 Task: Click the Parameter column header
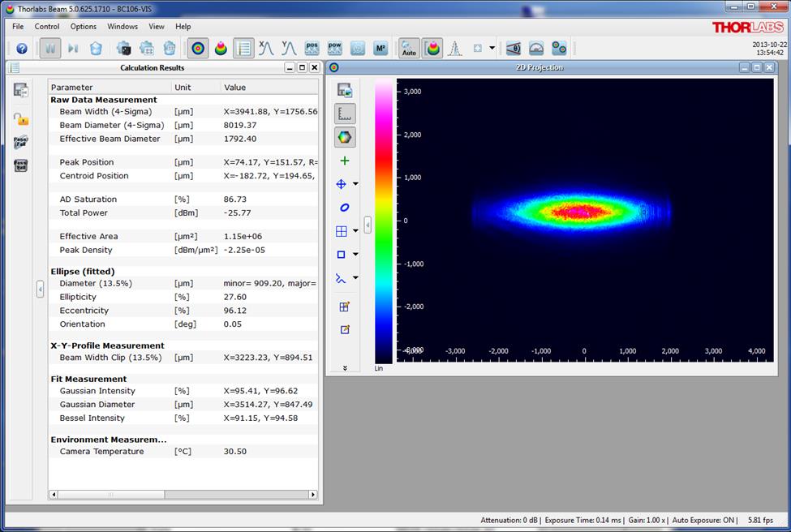72,87
